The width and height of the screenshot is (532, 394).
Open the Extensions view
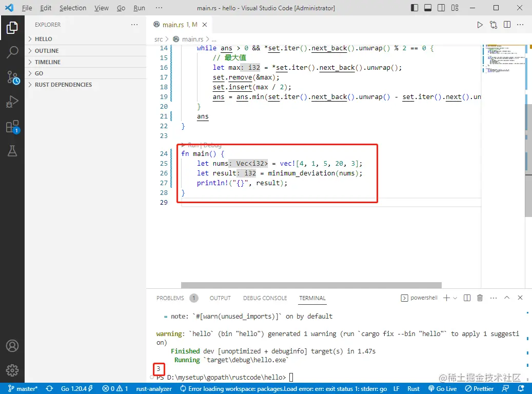[x=12, y=127]
